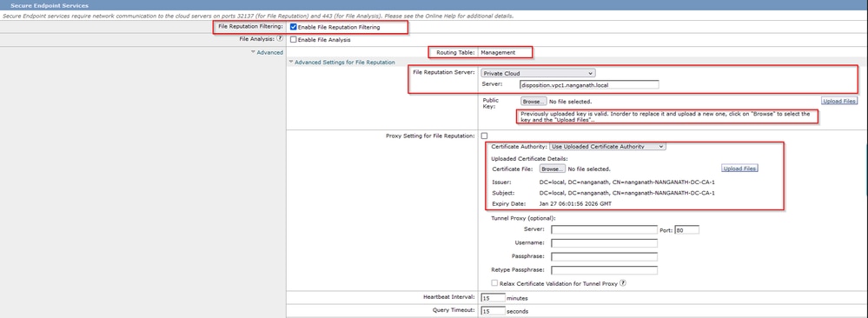Click the Passphrase input field
The image size is (868, 318).
pyautogui.click(x=605, y=257)
